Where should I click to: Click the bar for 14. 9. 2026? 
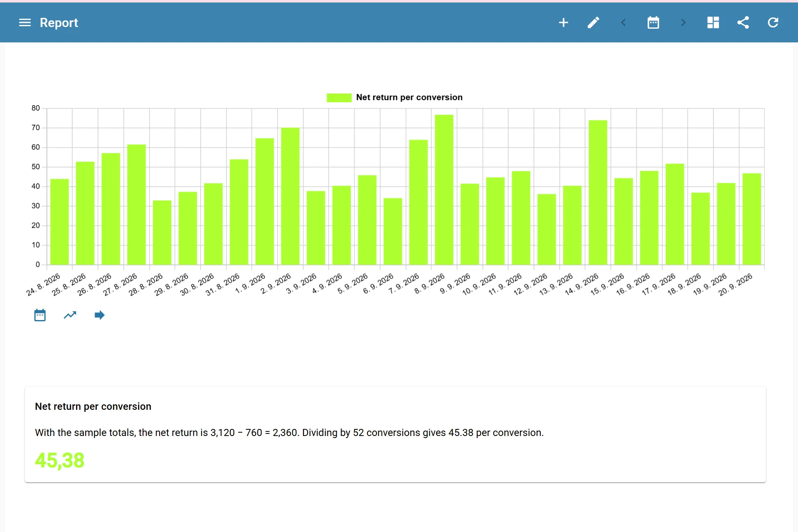point(598,192)
